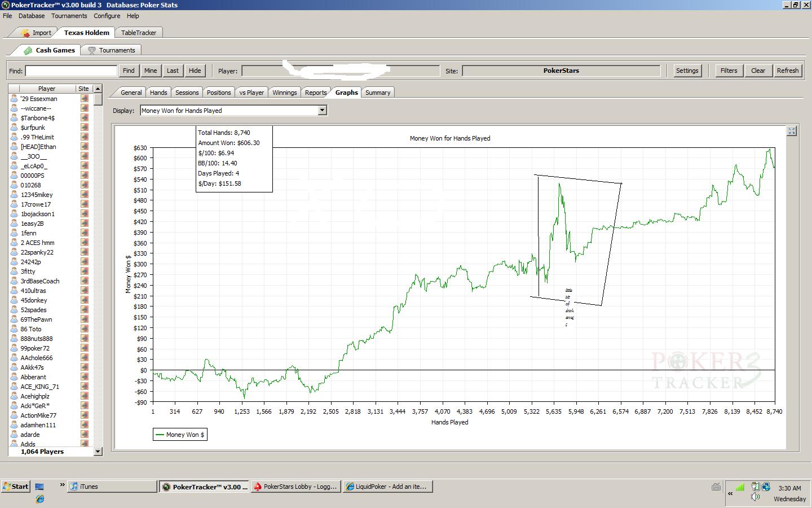Click the Find button
This screenshot has height=508, width=812.
129,71
